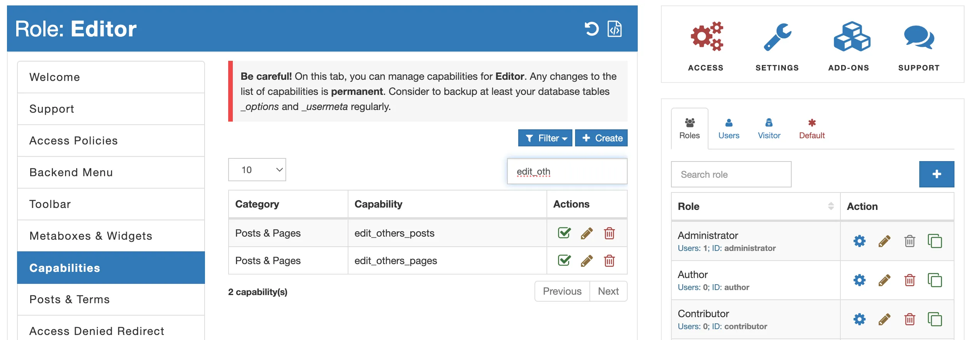Go to the Previous page of capabilities
The image size is (980, 340).
tap(562, 291)
